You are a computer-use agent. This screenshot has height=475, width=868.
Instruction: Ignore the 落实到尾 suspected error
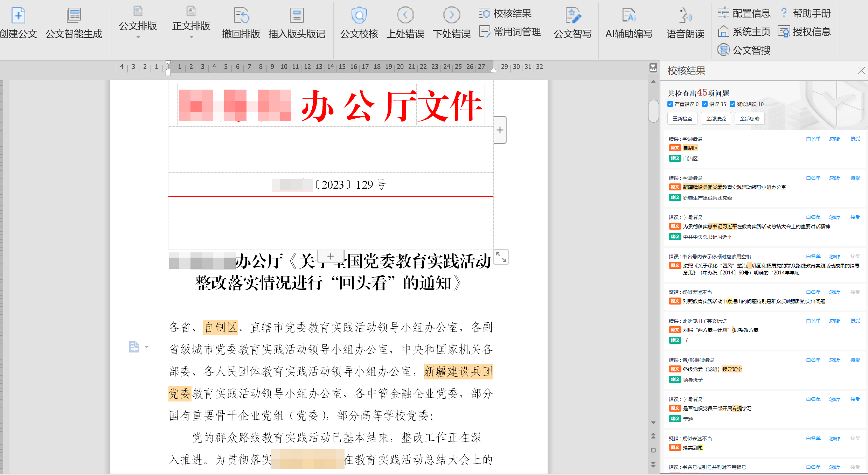point(834,438)
